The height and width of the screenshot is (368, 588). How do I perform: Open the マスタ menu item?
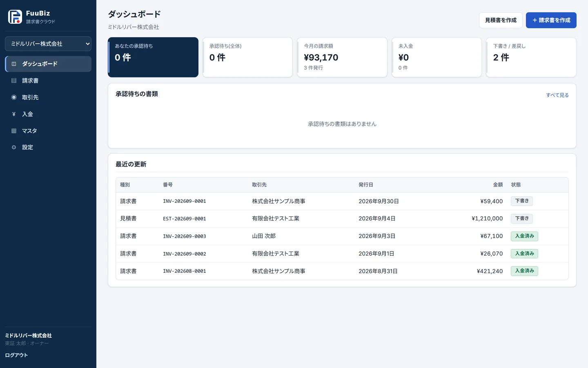(48, 131)
